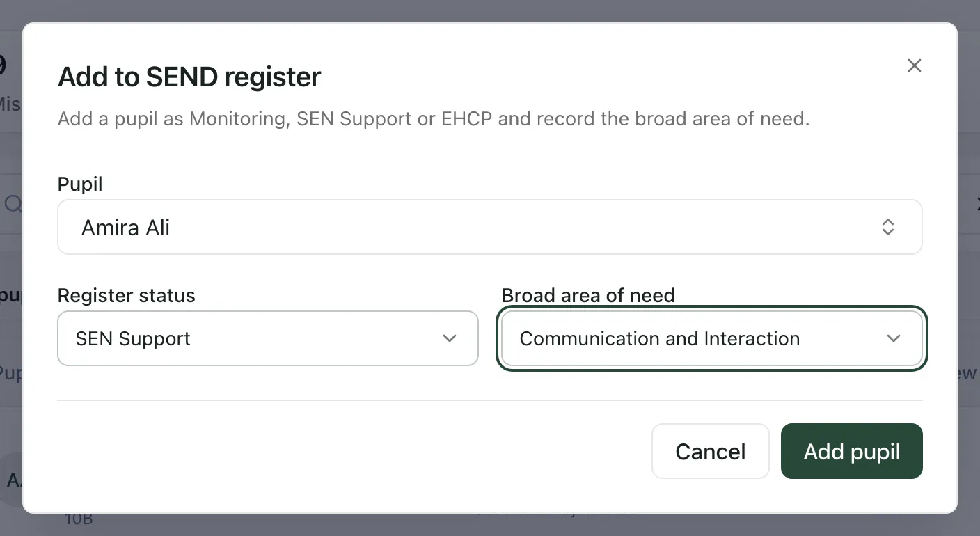Cancel adding the pupil
Viewport: 980px width, 536px height.
point(711,451)
